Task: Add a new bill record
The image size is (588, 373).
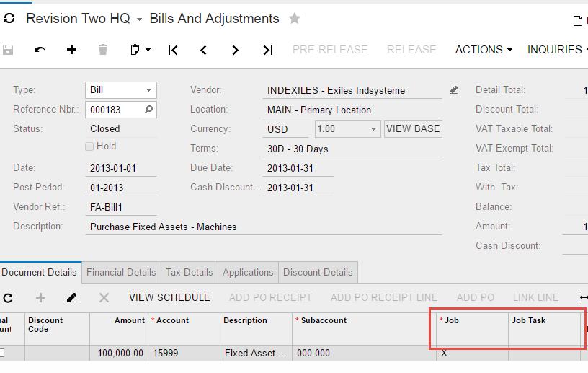Action: (x=71, y=50)
